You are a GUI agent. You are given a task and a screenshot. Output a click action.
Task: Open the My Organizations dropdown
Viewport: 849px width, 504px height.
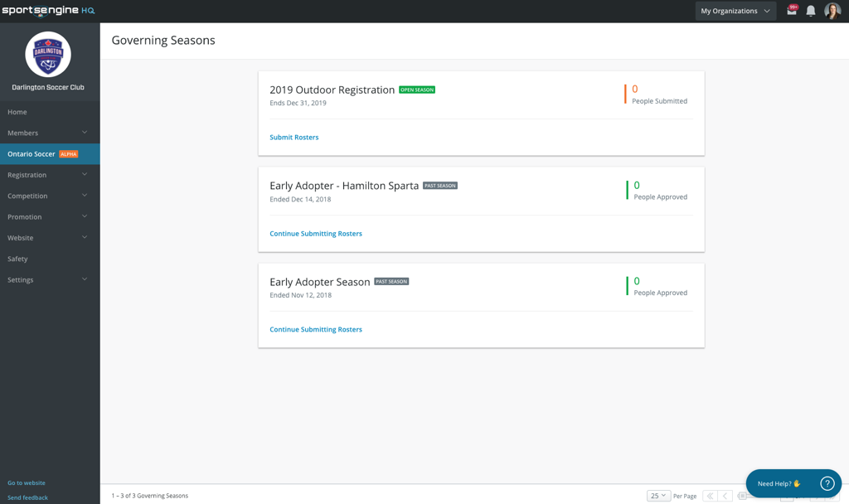(x=735, y=11)
